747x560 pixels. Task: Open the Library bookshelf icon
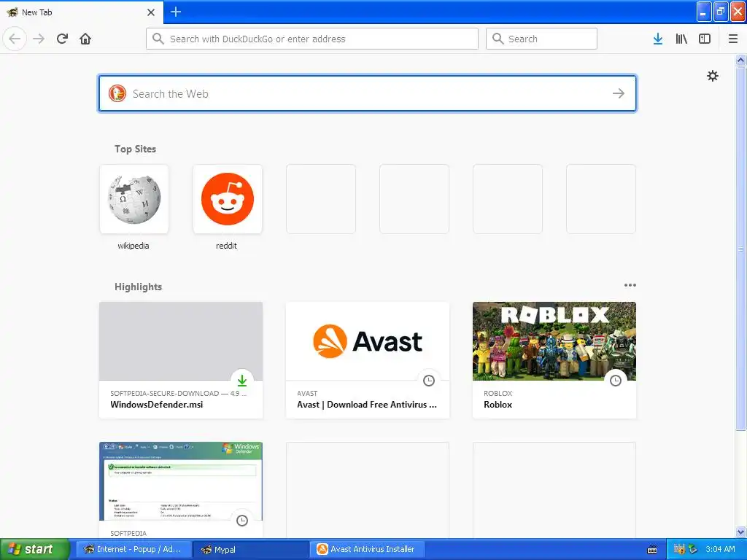(x=681, y=39)
